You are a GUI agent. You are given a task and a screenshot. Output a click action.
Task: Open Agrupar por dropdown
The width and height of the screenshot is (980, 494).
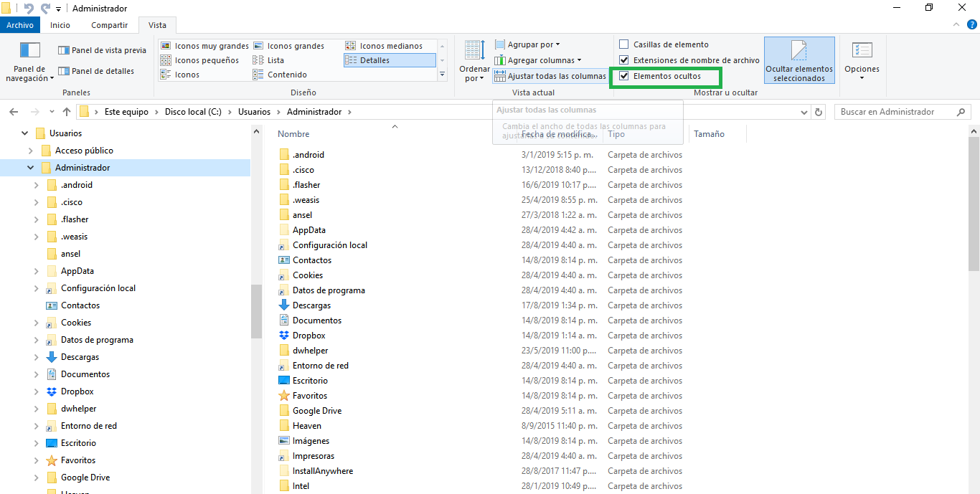tap(527, 44)
